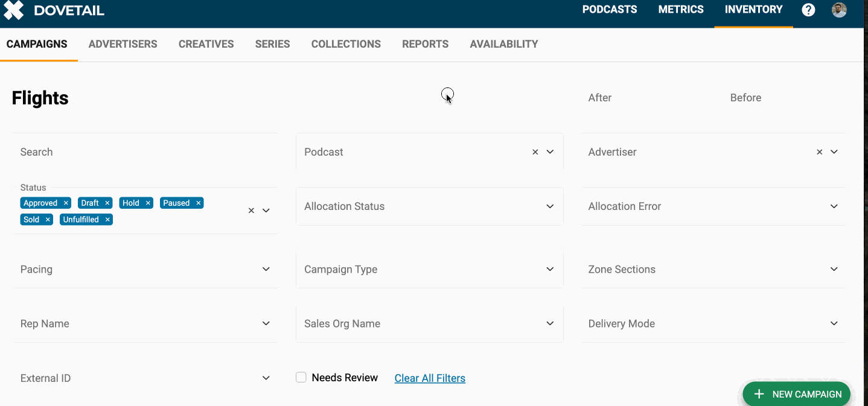Clear the Podcast filter selection
Viewport: 868px width, 406px height.
click(x=535, y=152)
